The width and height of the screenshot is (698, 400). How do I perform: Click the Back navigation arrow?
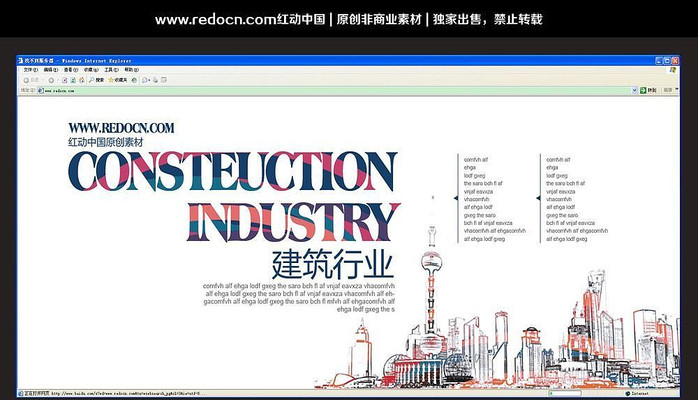coord(25,80)
